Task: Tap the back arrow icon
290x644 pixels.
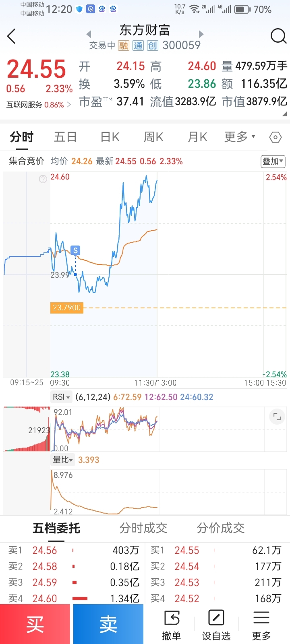Action: pyautogui.click(x=12, y=36)
